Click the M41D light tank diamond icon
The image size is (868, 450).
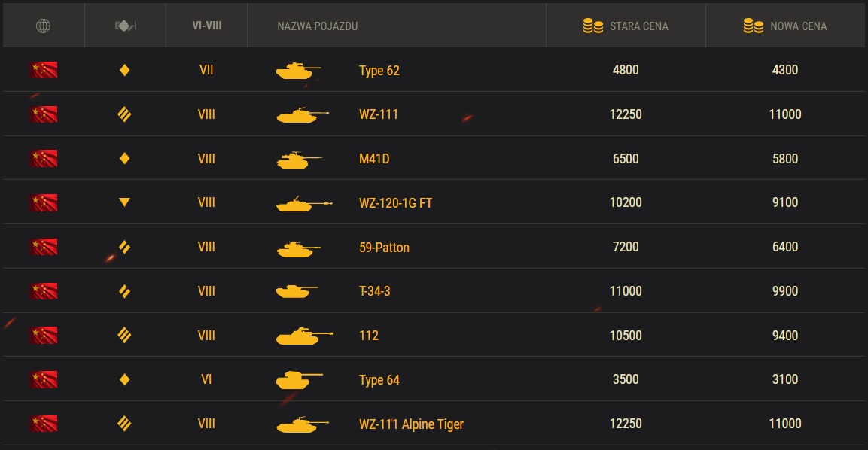point(124,158)
